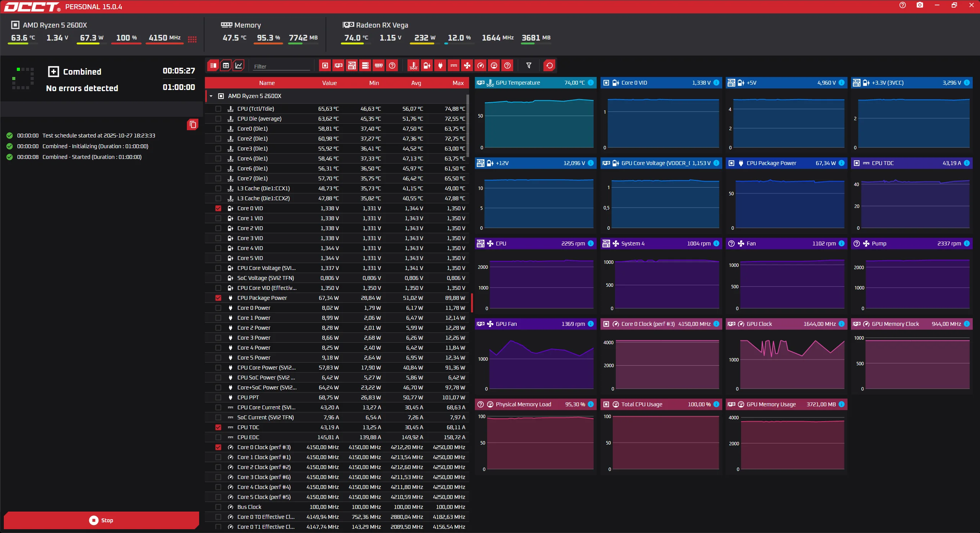Screen dimensions: 980x533
Task: Click the funnel filter icon
Action: point(528,65)
